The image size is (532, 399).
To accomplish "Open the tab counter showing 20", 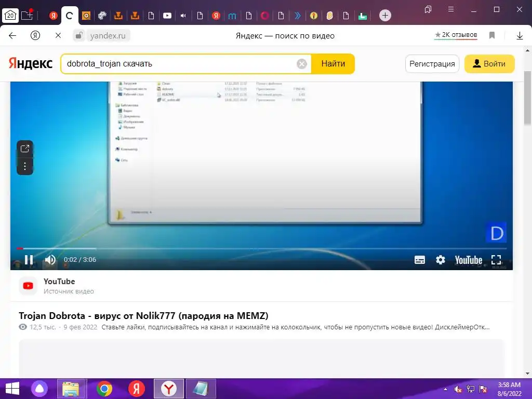I will point(10,15).
